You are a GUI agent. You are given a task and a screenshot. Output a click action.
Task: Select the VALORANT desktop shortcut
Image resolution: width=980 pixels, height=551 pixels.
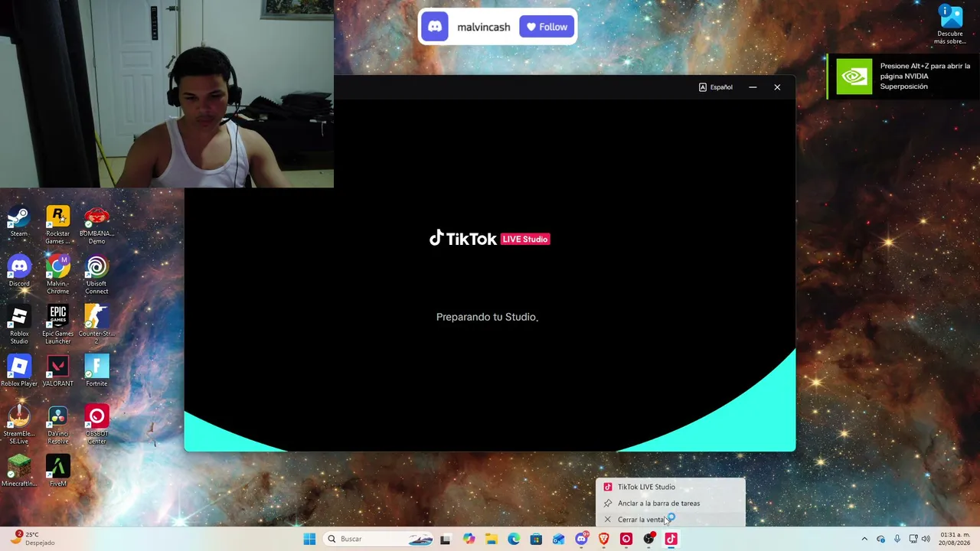click(57, 372)
